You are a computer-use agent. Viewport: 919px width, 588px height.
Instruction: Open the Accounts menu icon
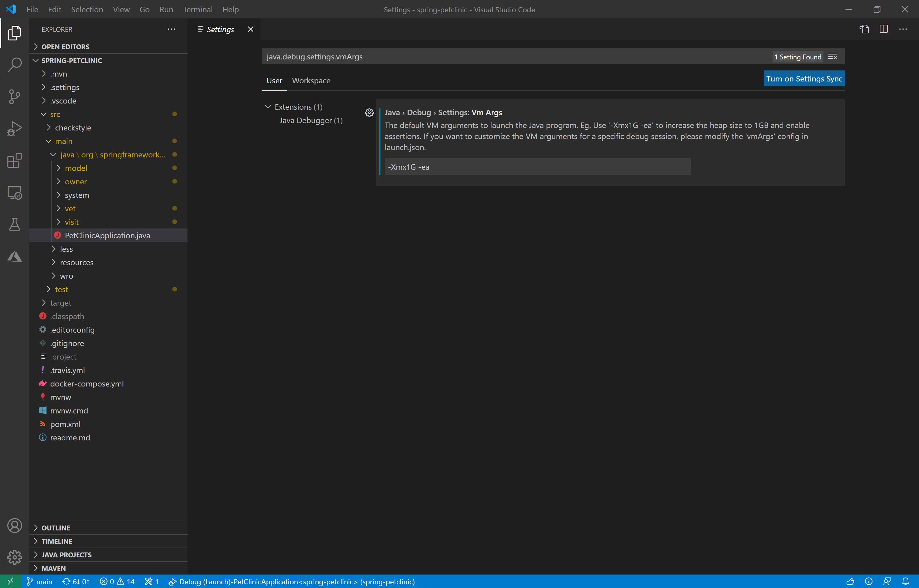point(14,526)
